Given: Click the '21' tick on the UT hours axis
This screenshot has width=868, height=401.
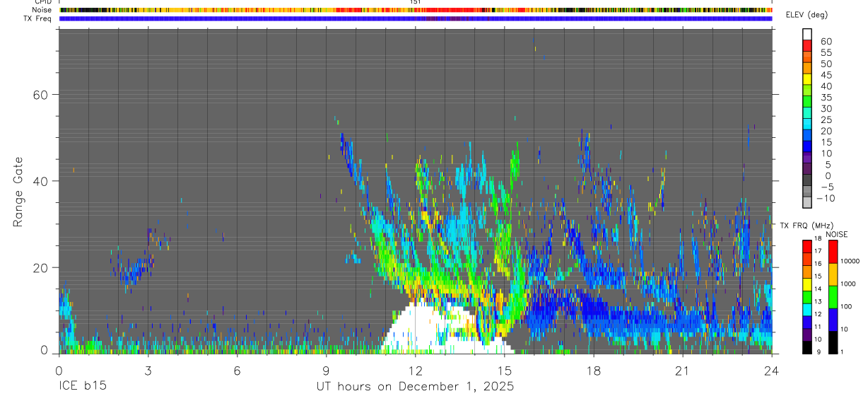Looking at the screenshot, I should tap(683, 371).
